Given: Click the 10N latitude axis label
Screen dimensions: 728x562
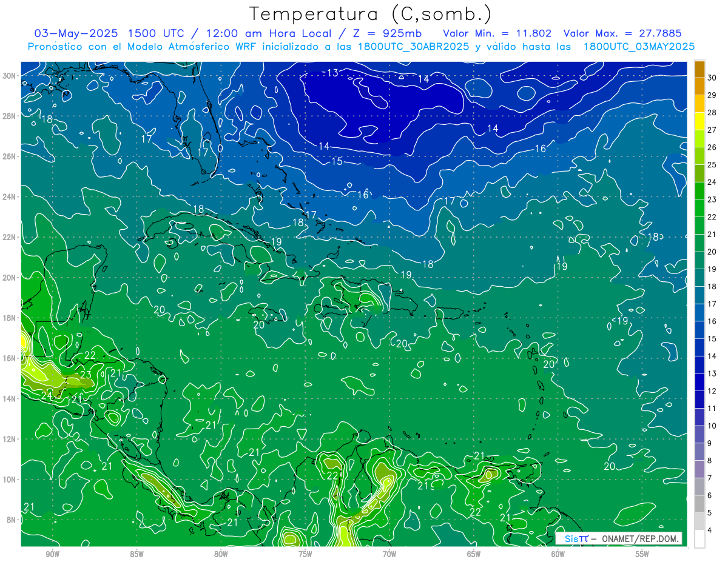Looking at the screenshot, I should click(9, 480).
